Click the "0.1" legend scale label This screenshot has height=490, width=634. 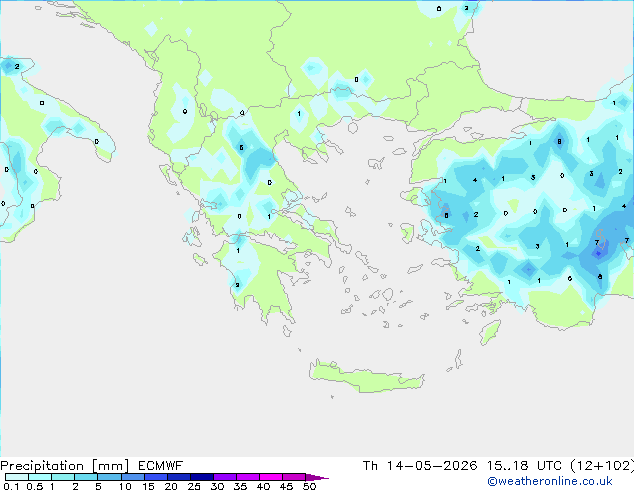coord(11,486)
